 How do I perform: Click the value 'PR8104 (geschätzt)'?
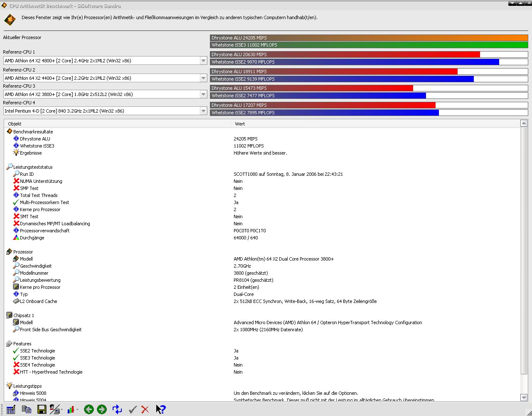[254, 280]
